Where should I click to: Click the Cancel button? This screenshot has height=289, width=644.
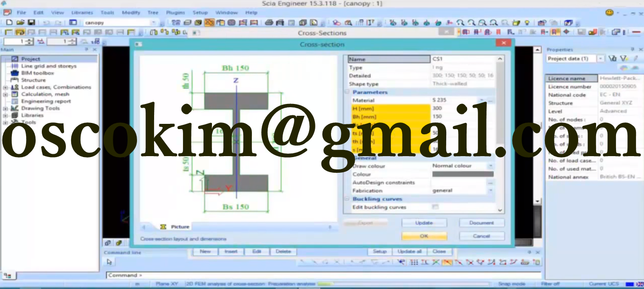pos(481,236)
